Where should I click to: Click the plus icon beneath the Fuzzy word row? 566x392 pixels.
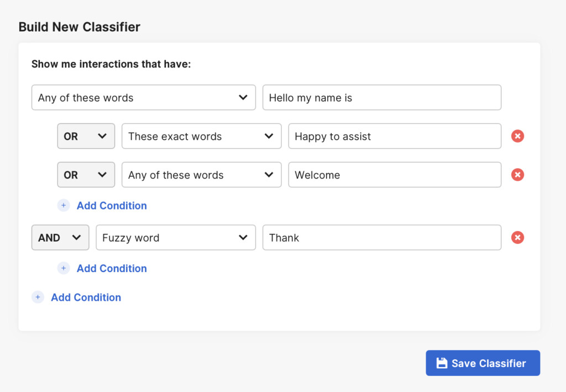[x=64, y=268]
